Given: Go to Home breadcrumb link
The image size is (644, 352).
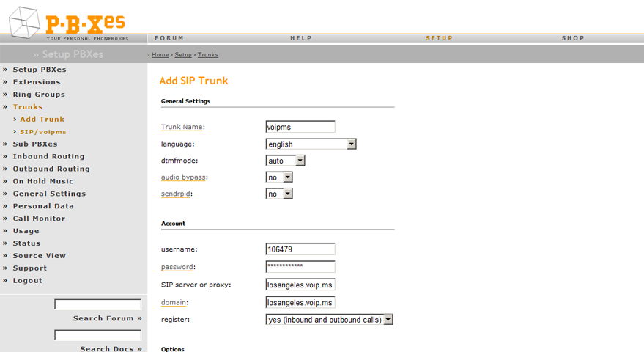Looking at the screenshot, I should 160,54.
